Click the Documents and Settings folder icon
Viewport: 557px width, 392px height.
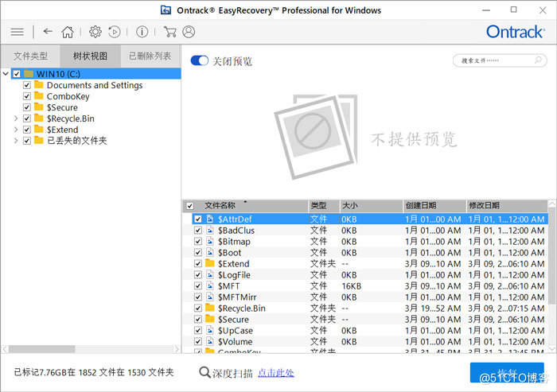(39, 85)
